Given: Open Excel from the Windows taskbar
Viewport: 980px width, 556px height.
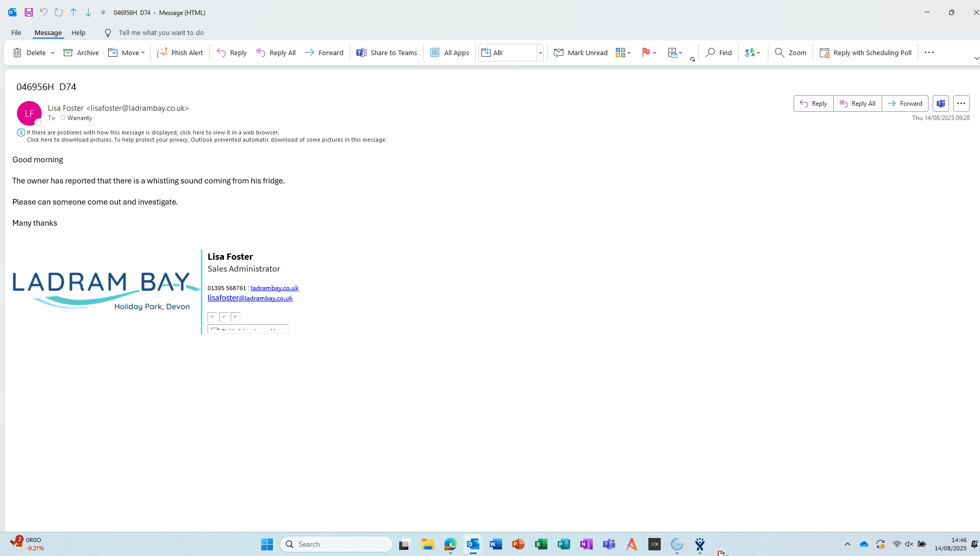Looking at the screenshot, I should pos(541,544).
